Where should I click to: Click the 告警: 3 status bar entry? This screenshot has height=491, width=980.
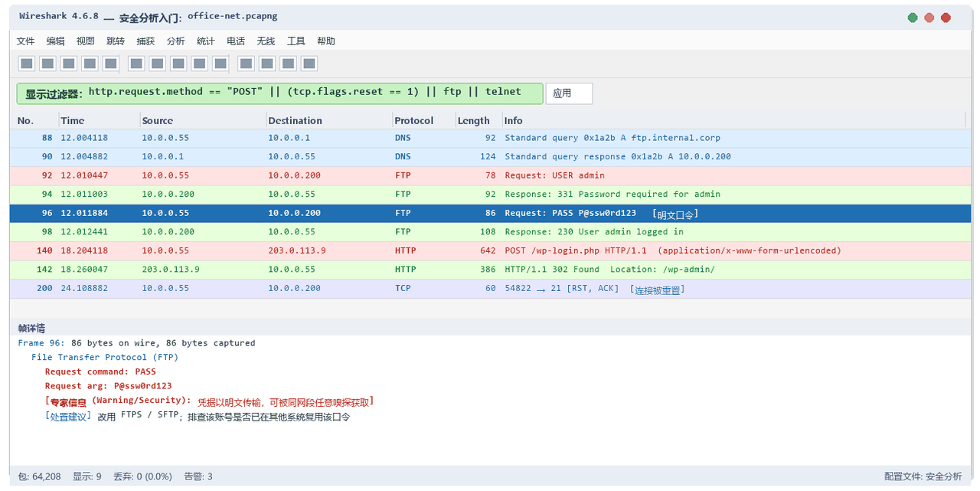click(198, 476)
